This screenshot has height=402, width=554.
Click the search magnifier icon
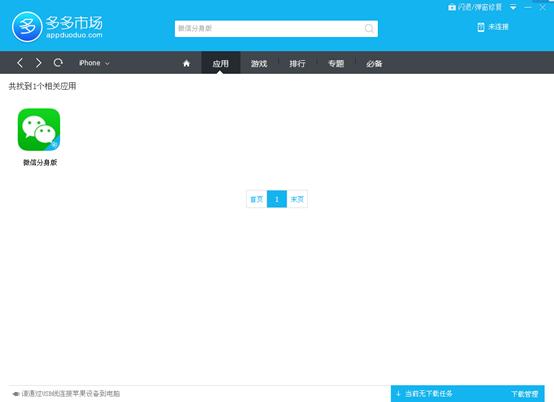point(369,29)
